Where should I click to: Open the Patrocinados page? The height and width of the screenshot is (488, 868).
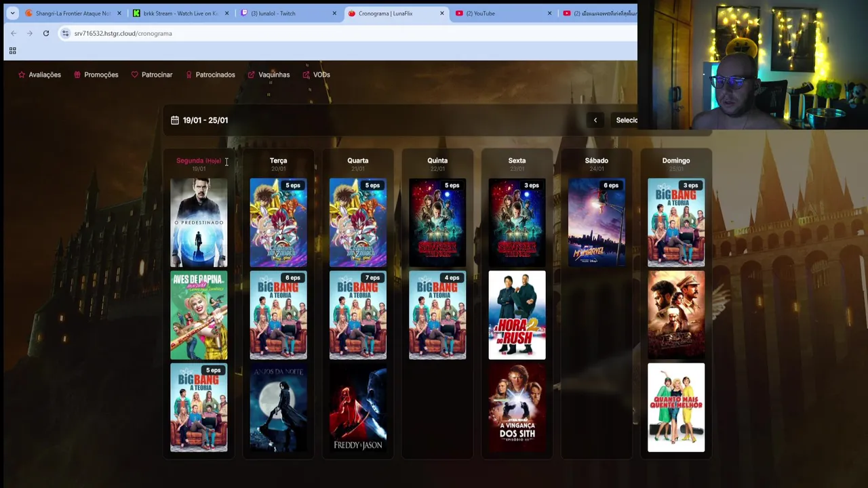pos(210,75)
